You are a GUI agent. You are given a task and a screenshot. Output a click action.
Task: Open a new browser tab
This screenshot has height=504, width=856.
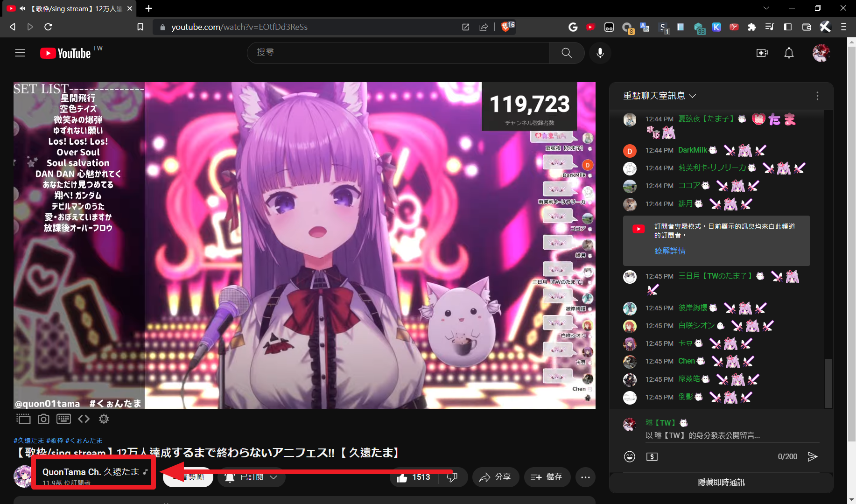148,8
